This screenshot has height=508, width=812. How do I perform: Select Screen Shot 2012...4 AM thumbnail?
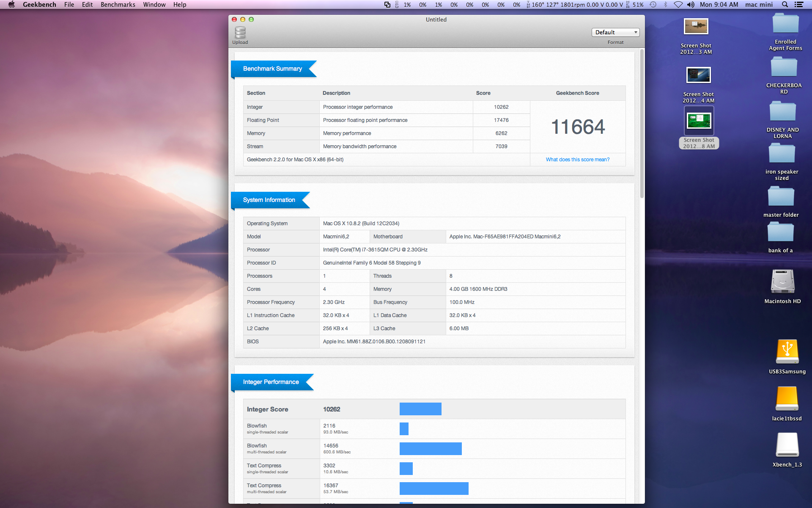pyautogui.click(x=698, y=75)
